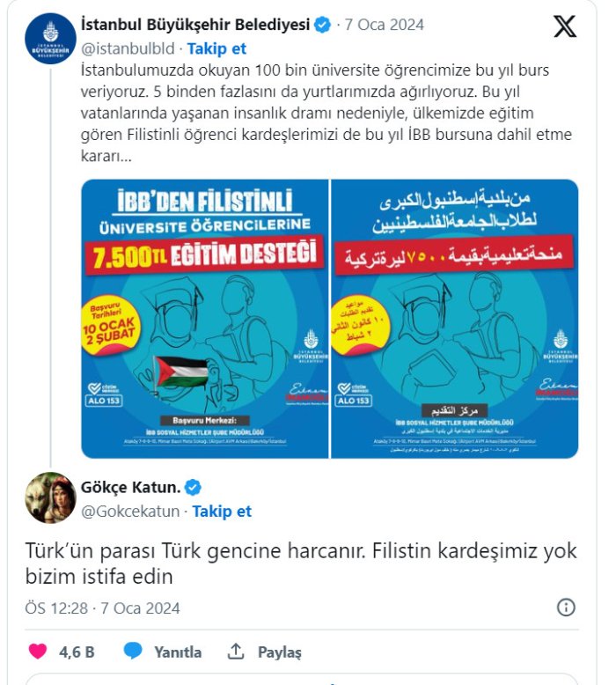Image resolution: width=616 pixels, height=685 pixels.
Task: Open the @Gokcekatun handle
Action: [132, 512]
